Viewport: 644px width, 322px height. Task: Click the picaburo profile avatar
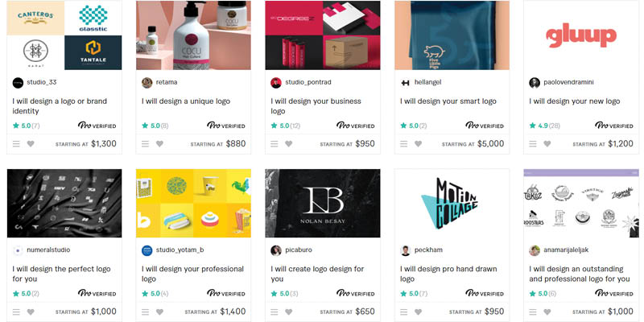pyautogui.click(x=276, y=250)
